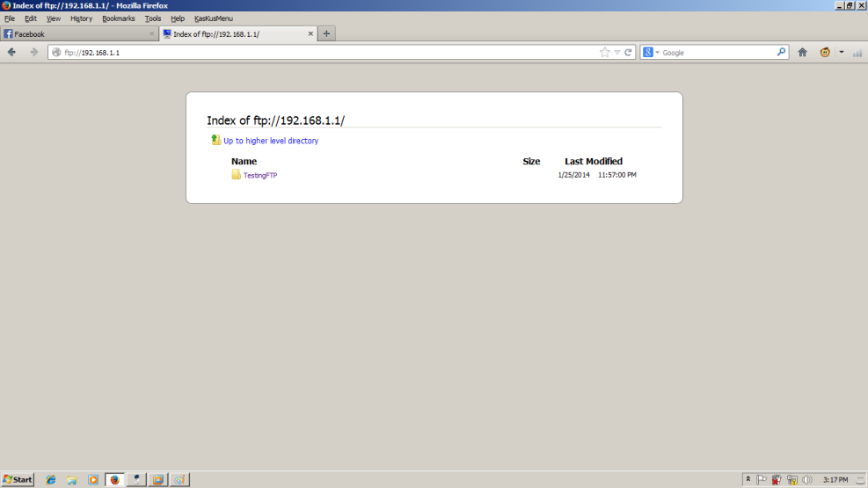Click the Kaskus monkey toolbar icon
Viewport: 868px width, 488px height.
point(825,52)
